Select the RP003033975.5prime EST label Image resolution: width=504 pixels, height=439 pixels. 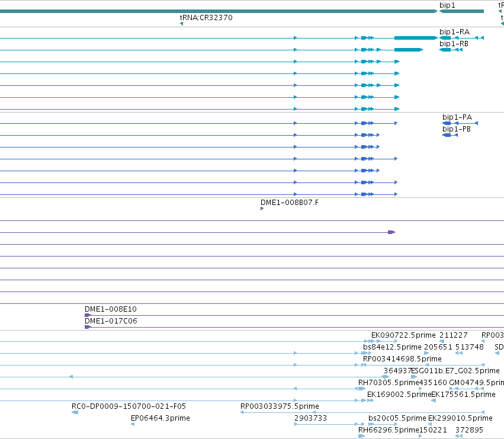click(x=280, y=406)
